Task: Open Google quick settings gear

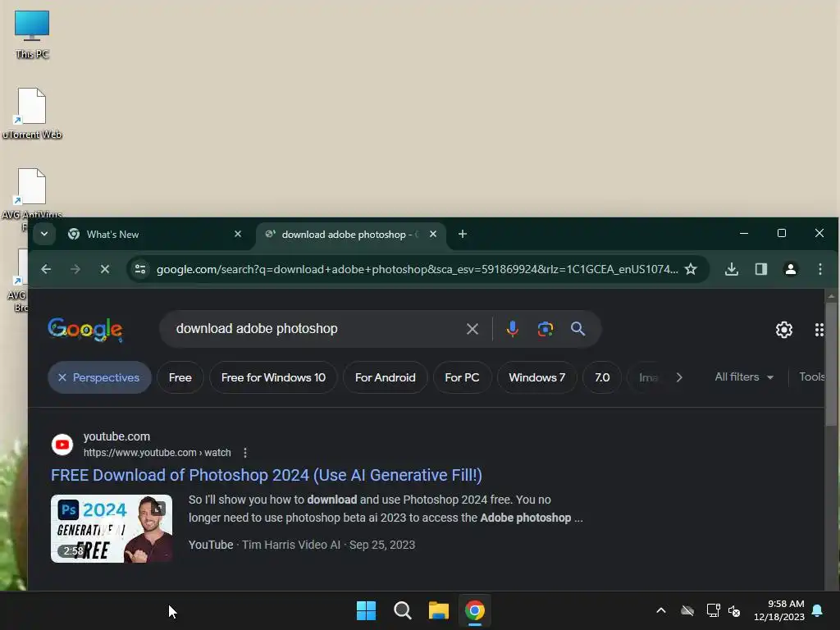Action: coord(784,330)
